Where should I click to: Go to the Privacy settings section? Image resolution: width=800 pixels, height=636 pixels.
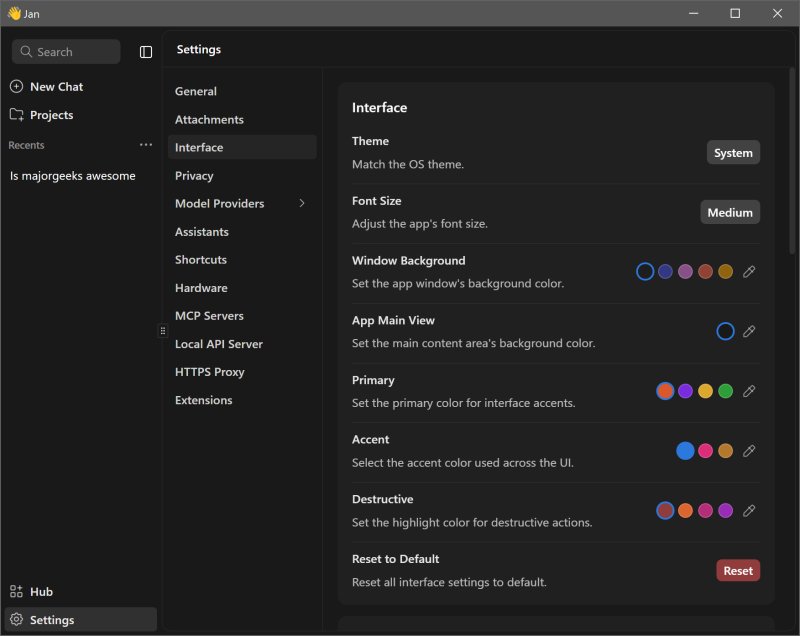coord(194,176)
